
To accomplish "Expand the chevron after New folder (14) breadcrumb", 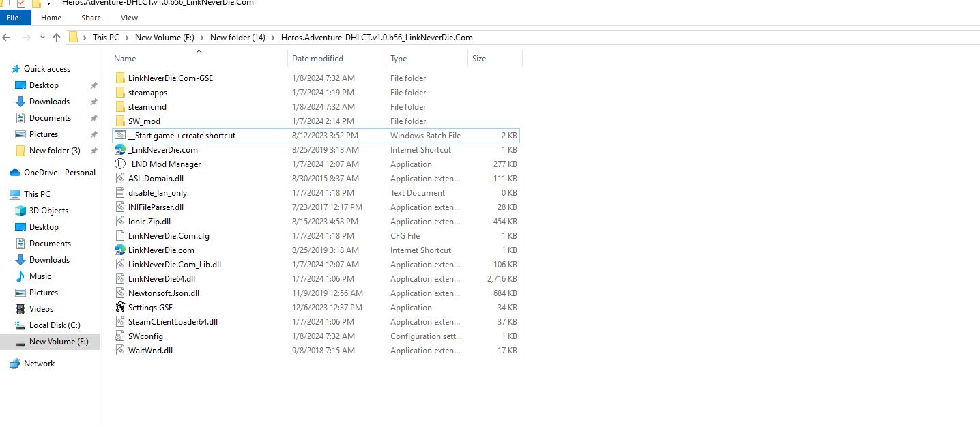I will [x=273, y=38].
